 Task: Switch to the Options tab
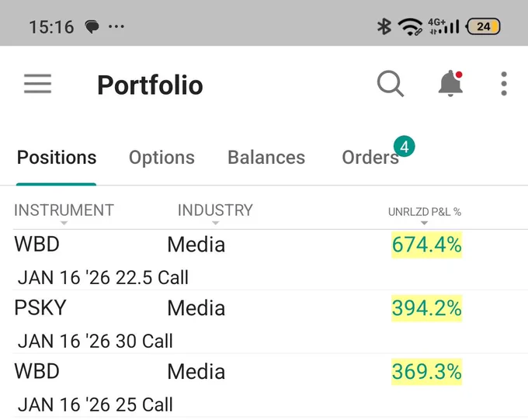click(x=162, y=158)
